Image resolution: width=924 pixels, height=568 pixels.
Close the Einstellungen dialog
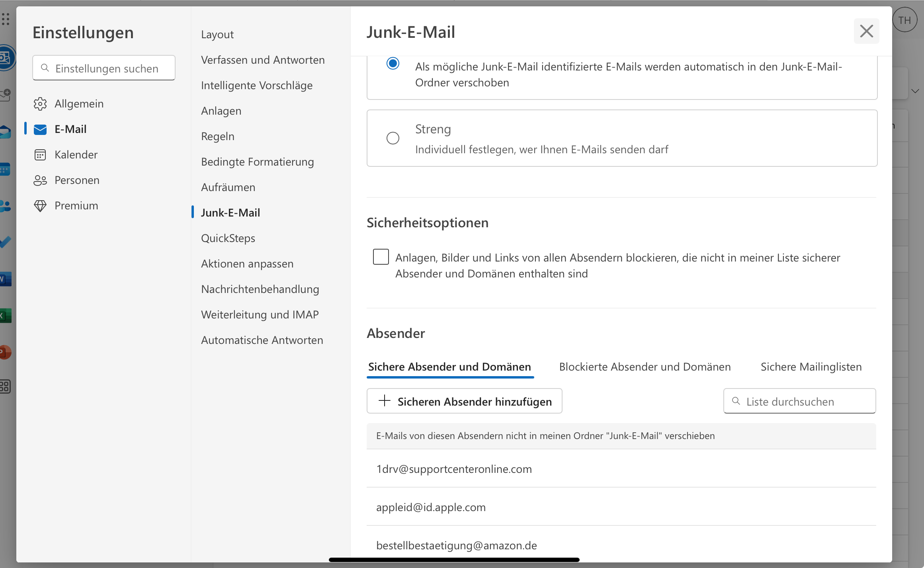pos(866,31)
